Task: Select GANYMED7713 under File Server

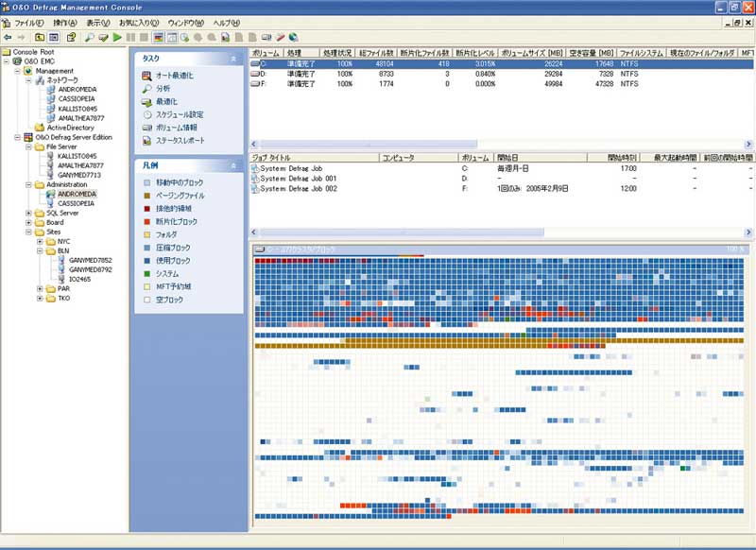Action: pos(79,175)
